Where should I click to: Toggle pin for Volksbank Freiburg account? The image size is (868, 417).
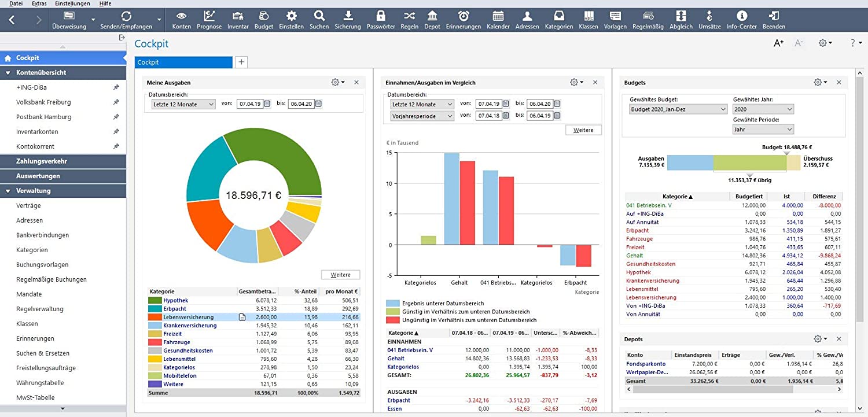tap(116, 102)
